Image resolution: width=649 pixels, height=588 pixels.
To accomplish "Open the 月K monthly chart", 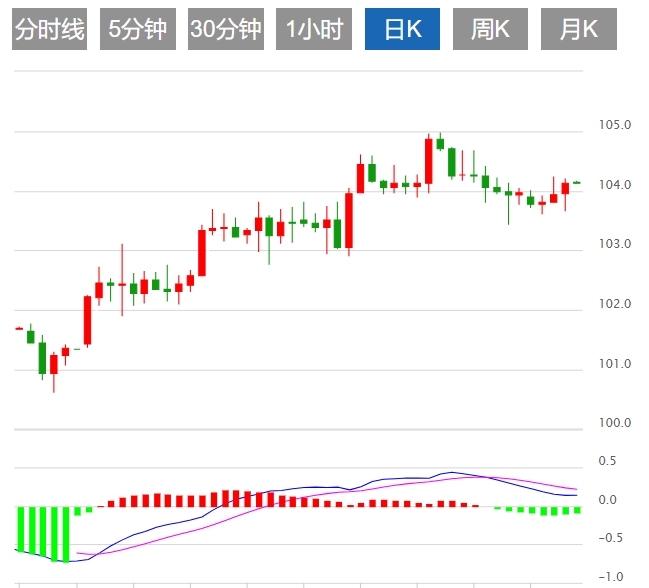I will pos(579,29).
